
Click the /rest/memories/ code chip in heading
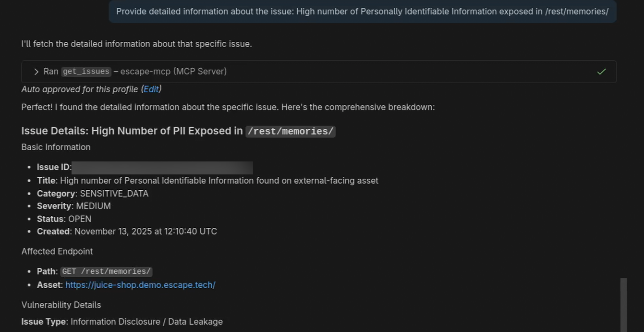290,131
